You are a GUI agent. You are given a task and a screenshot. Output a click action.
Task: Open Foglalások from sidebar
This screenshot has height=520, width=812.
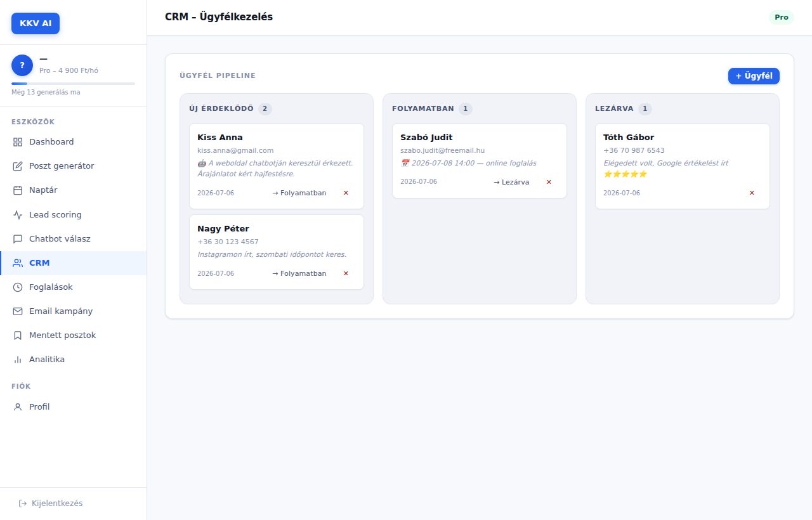[73, 287]
